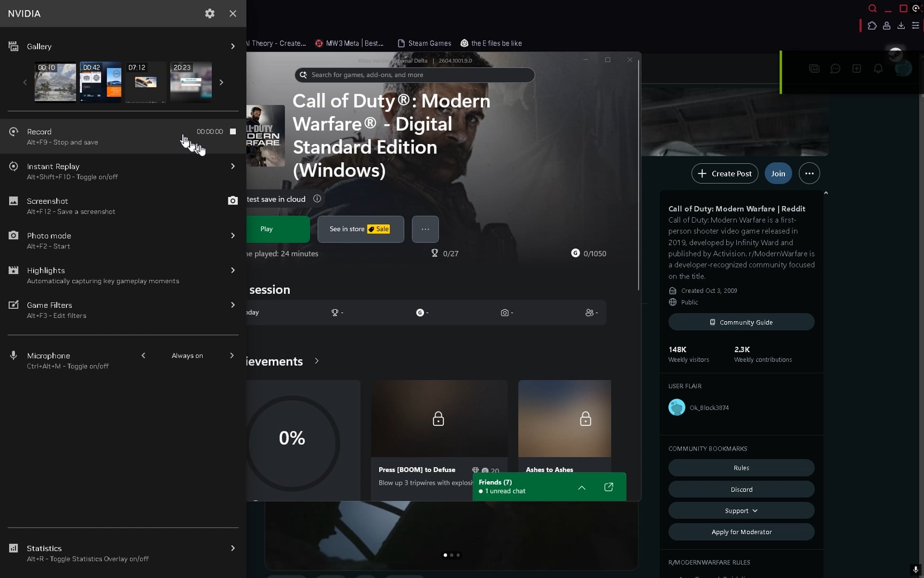This screenshot has width=924, height=578.
Task: Expand Support dropdown in community bookmarks
Action: 741,511
